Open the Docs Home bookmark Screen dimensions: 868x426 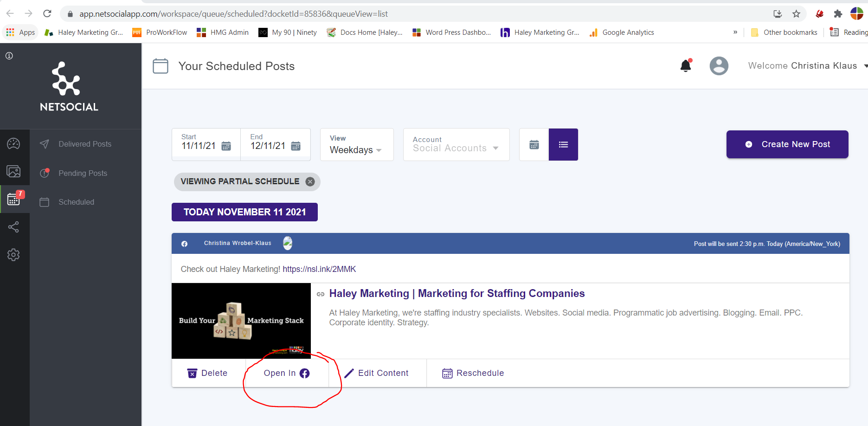coord(365,32)
